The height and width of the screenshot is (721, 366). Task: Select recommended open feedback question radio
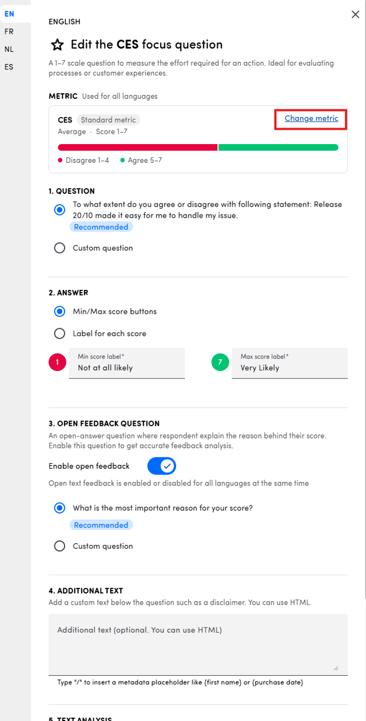coord(59,508)
